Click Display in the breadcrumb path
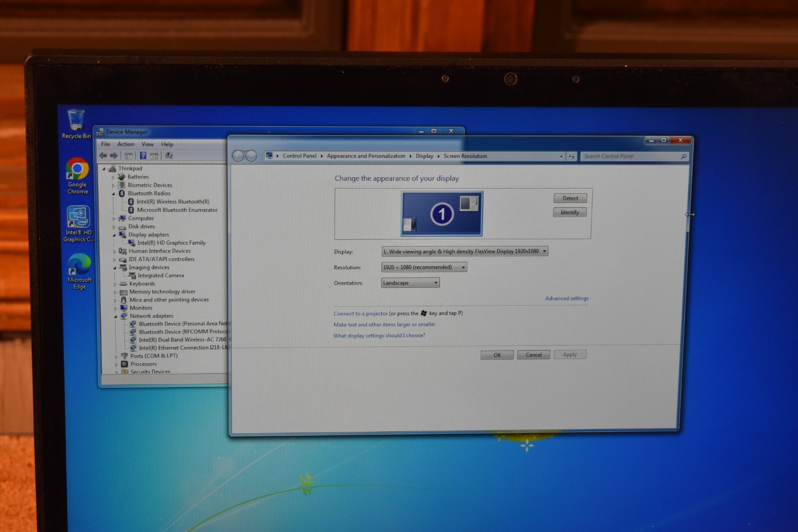Image resolution: width=798 pixels, height=532 pixels. coord(424,156)
